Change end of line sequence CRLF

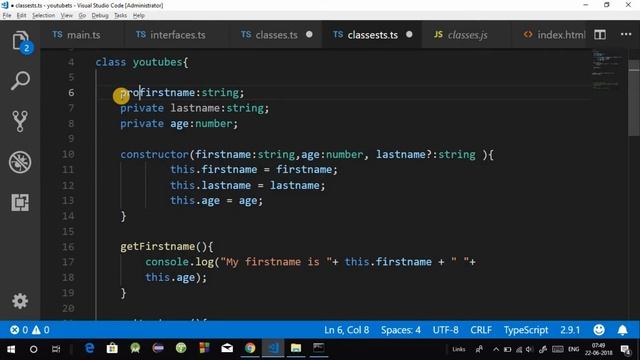pyautogui.click(x=481, y=330)
